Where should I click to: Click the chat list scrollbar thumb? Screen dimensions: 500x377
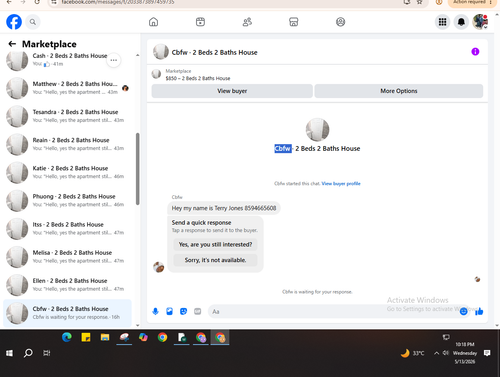pyautogui.click(x=137, y=169)
